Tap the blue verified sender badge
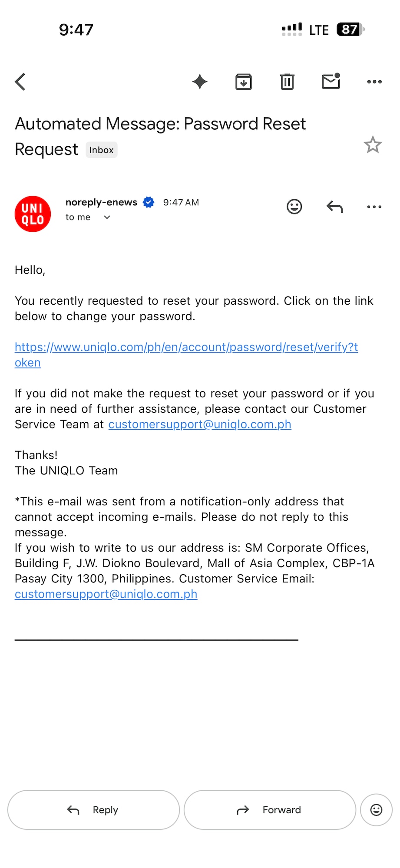The height and width of the screenshot is (868, 400). pos(149,202)
